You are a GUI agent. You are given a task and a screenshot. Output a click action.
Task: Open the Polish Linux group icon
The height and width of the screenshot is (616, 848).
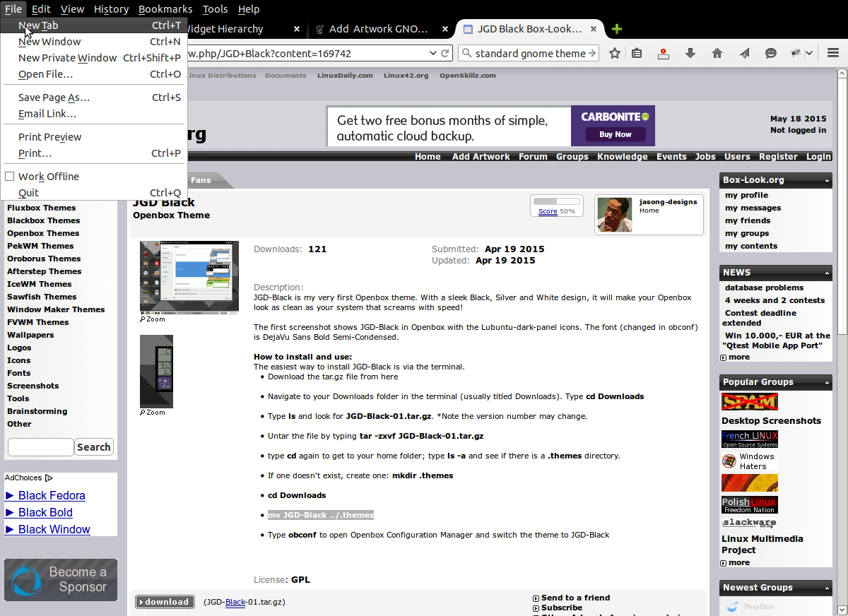point(750,505)
